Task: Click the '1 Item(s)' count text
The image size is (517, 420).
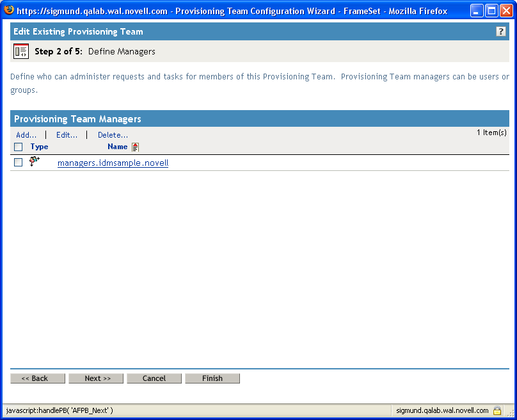Action: pyautogui.click(x=491, y=133)
